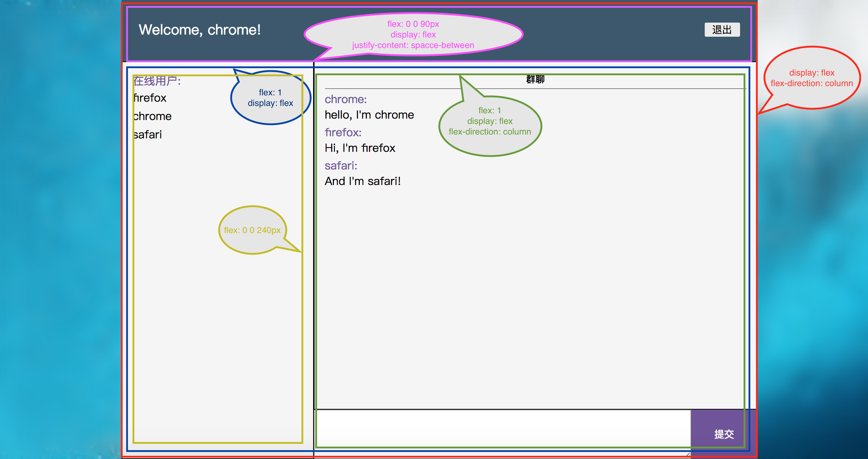The width and height of the screenshot is (868, 459).
Task: Click the text area resize handle
Action: (x=688, y=455)
